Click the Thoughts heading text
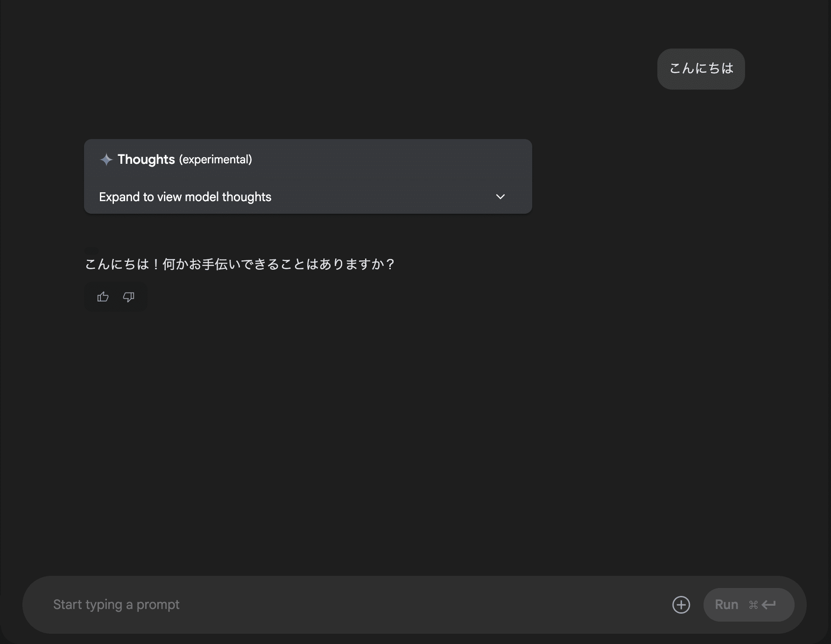Viewport: 831px width, 644px height. 146,160
